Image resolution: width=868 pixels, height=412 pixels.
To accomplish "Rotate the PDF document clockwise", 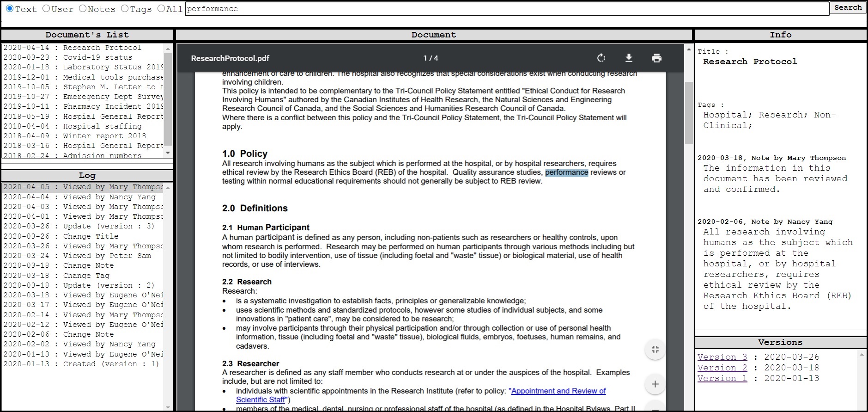I will 601,58.
